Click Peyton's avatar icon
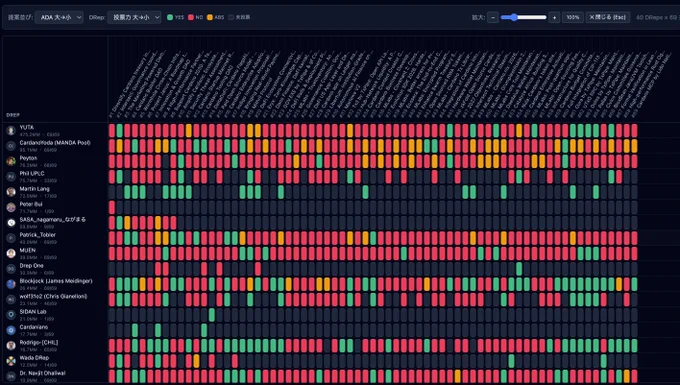Image resolution: width=680 pixels, height=385 pixels. 11,161
